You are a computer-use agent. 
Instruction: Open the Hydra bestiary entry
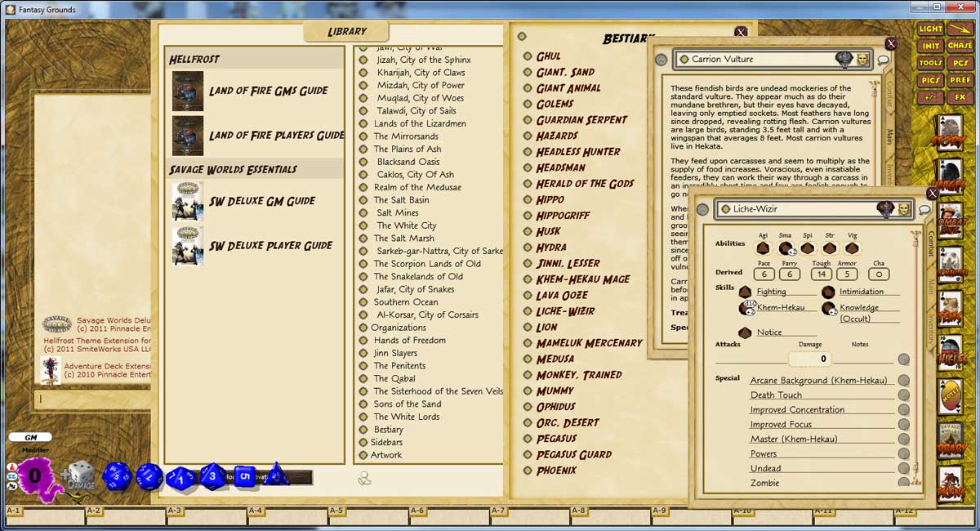551,248
